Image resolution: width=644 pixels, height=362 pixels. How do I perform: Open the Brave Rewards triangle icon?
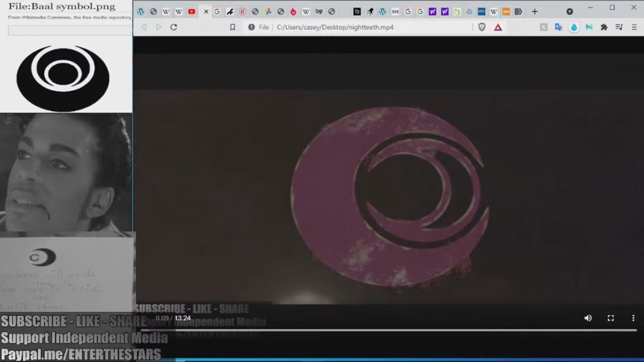click(x=498, y=27)
